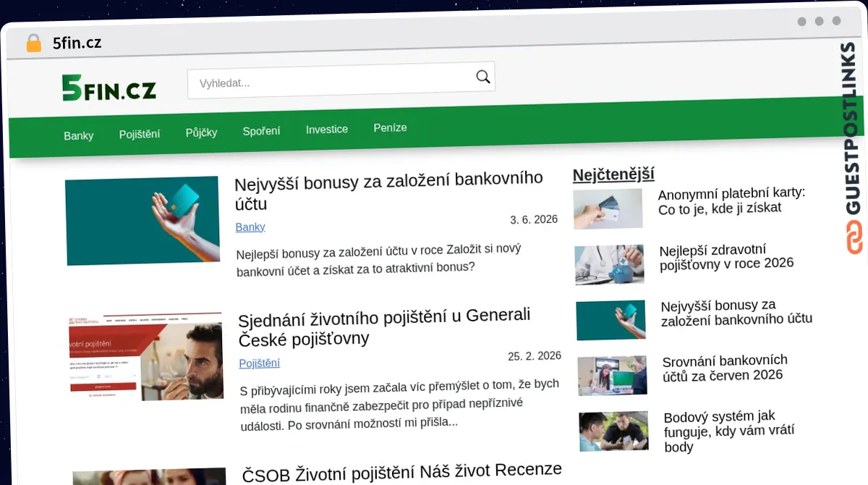Open the Peníze menu item
This screenshot has width=868, height=485.
click(x=390, y=128)
